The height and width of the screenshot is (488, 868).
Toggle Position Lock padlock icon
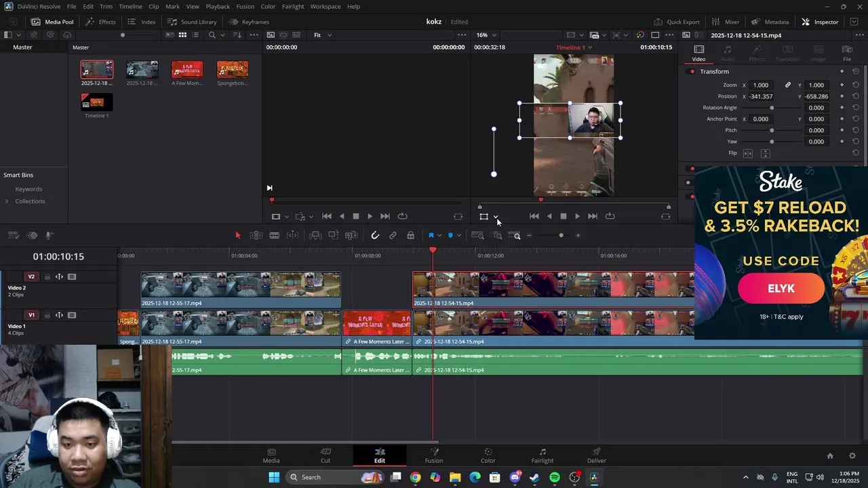click(x=410, y=235)
